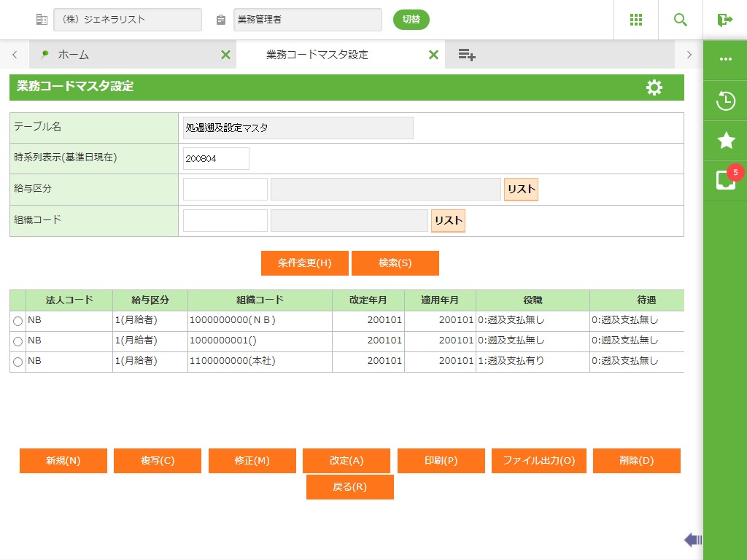The height and width of the screenshot is (560, 747).
Task: Select the radio button for 1000000000(ＮＢ) row
Action: tap(18, 321)
